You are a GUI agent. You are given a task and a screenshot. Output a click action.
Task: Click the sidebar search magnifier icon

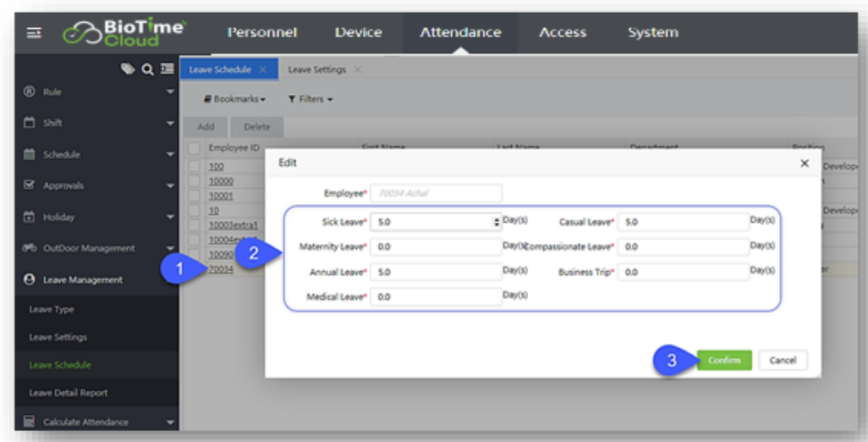coord(147,69)
